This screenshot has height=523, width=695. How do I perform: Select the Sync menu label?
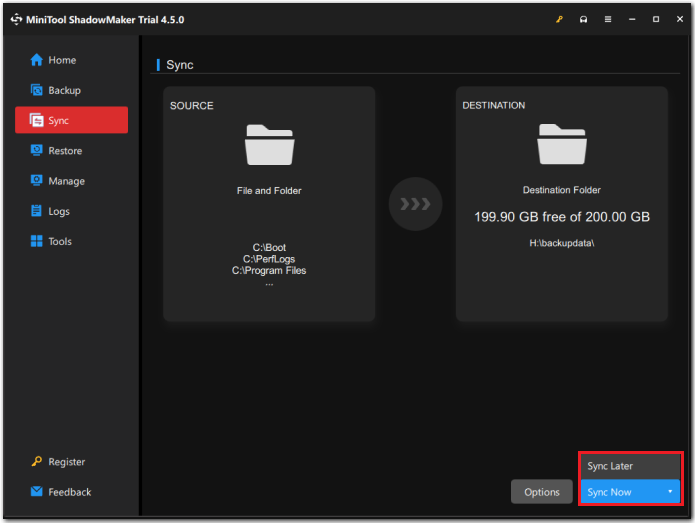(59, 121)
